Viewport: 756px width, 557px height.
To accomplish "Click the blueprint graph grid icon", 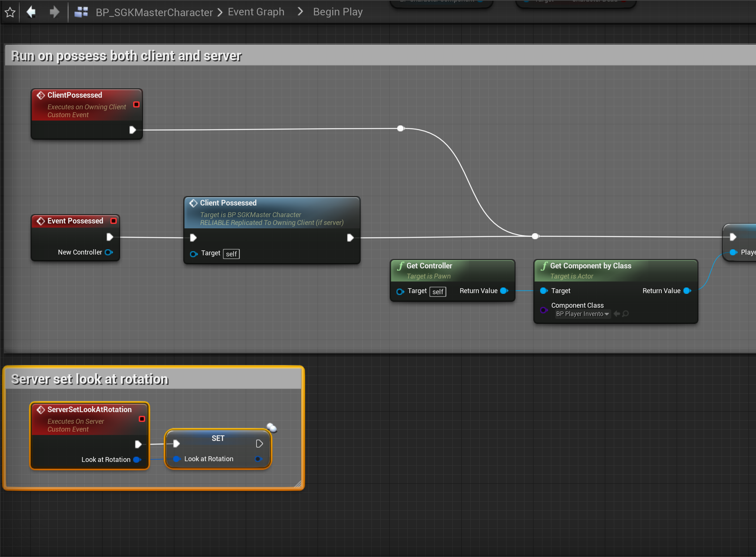I will click(81, 12).
